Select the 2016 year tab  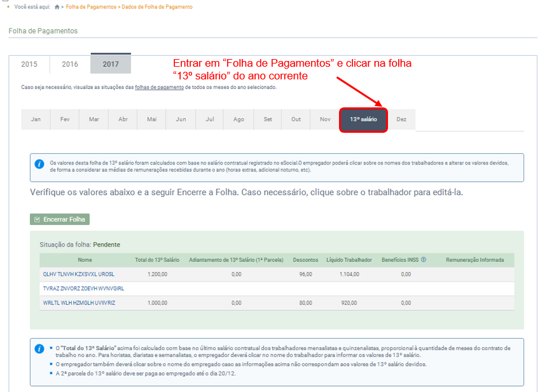point(69,64)
